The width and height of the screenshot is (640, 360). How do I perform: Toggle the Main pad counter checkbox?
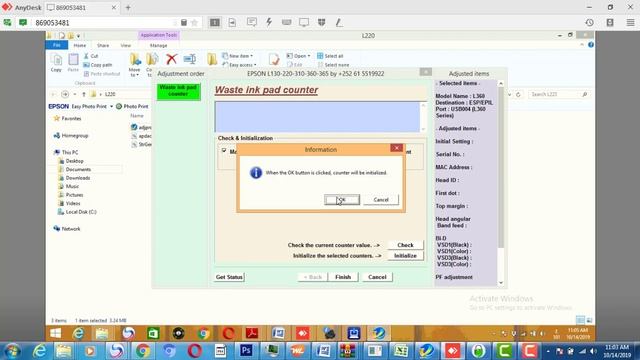(224, 151)
